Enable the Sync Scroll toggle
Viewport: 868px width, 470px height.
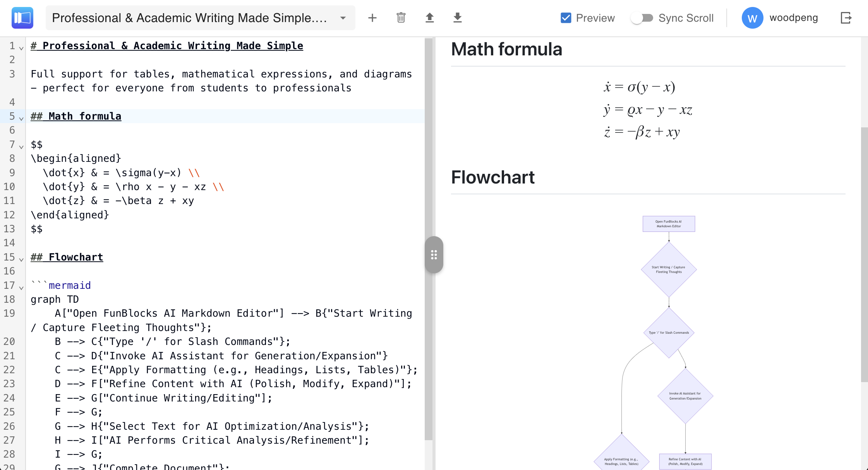(643, 18)
